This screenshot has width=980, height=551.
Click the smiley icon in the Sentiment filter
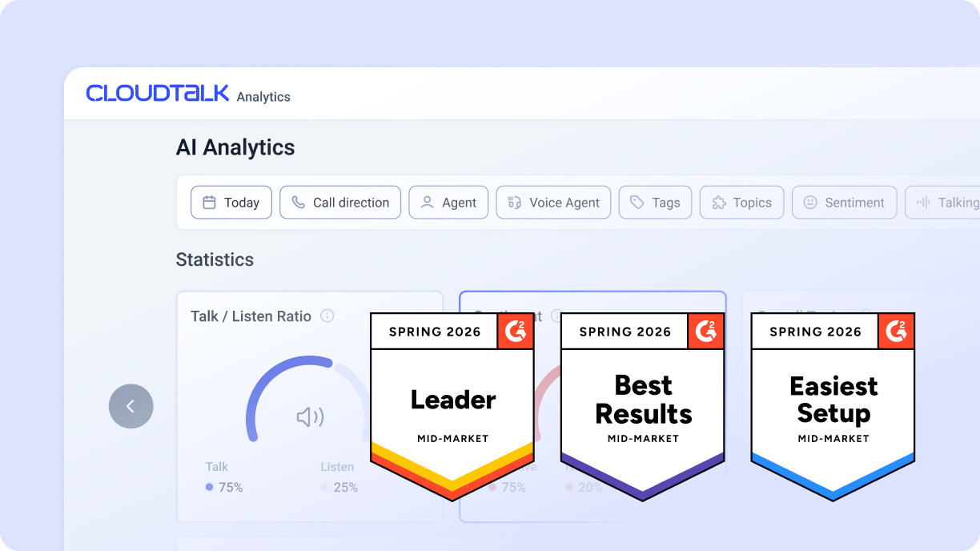click(x=810, y=203)
